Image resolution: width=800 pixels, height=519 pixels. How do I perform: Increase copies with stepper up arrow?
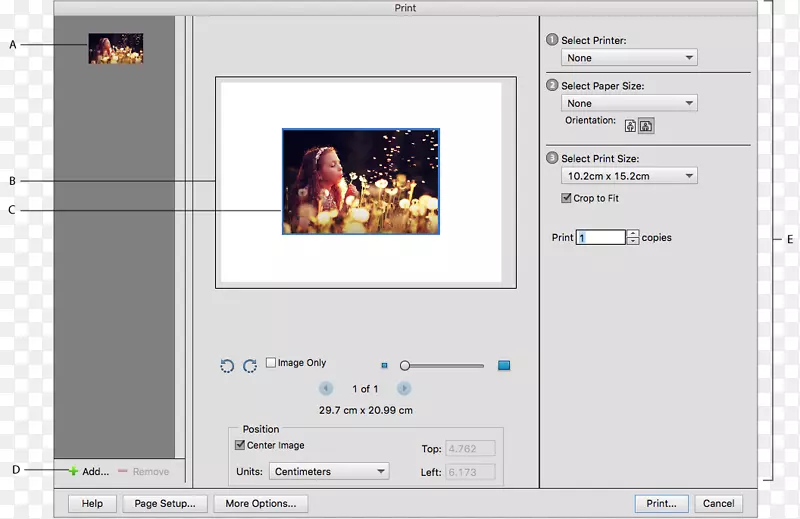pyautogui.click(x=633, y=234)
